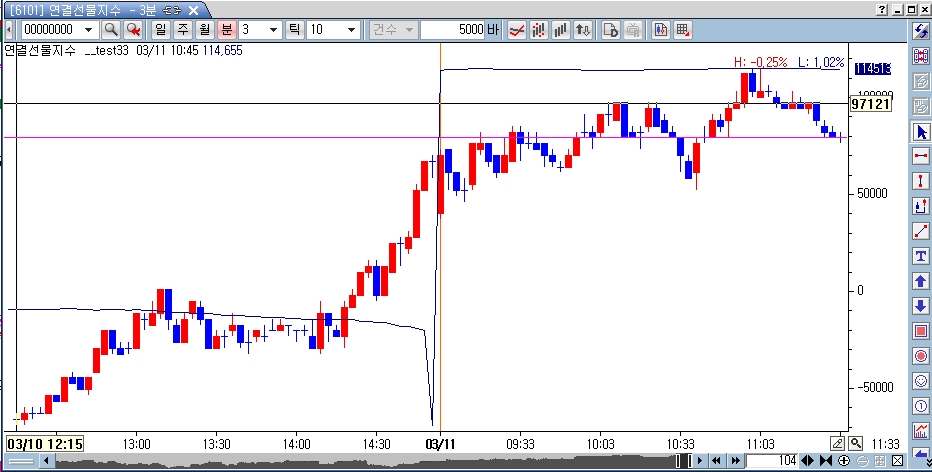Toggle the 주 (weekly) period button
This screenshot has height=472, width=932.
point(182,30)
